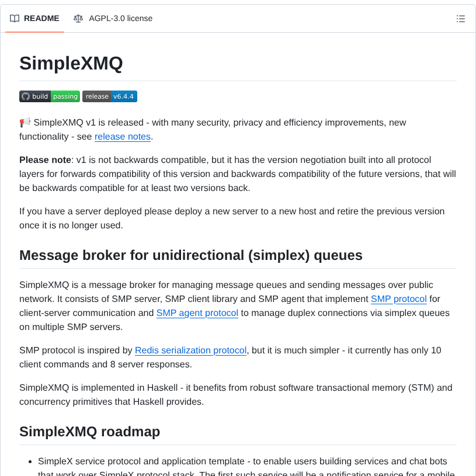Switch to the README tab

pos(34,18)
